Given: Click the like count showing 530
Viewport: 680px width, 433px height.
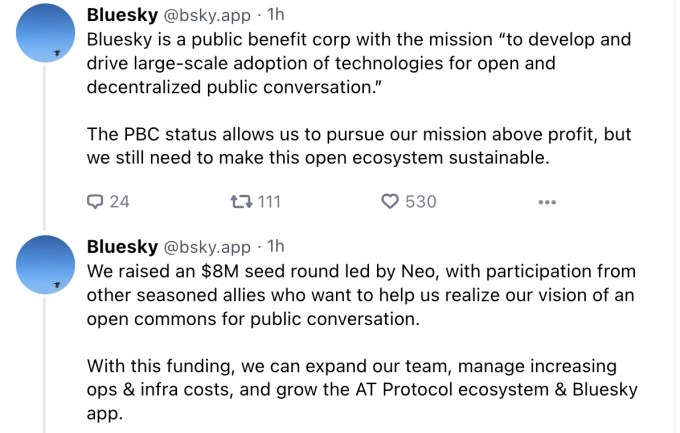Looking at the screenshot, I should pos(420,201).
